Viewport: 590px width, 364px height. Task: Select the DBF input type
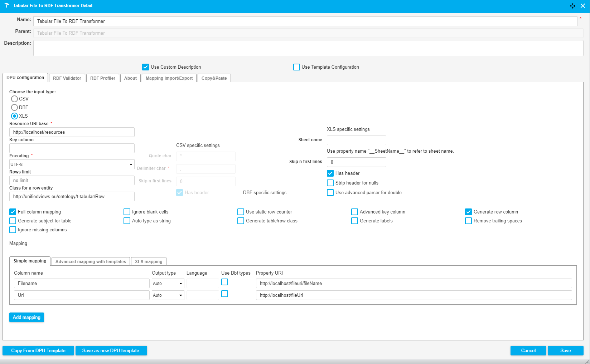pyautogui.click(x=14, y=107)
